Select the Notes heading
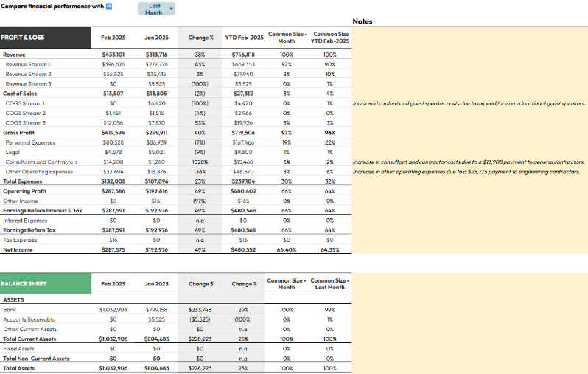Image resolution: width=588 pixels, height=374 pixels. coord(363,21)
